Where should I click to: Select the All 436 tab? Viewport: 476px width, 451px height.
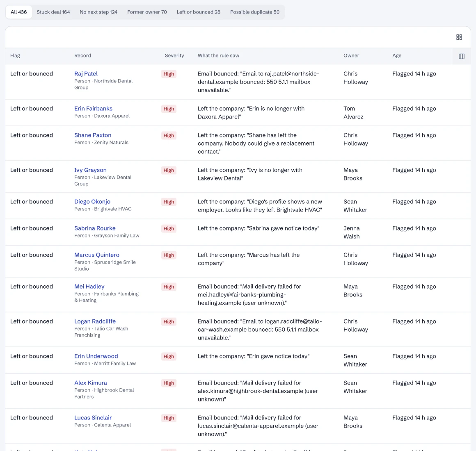18,12
